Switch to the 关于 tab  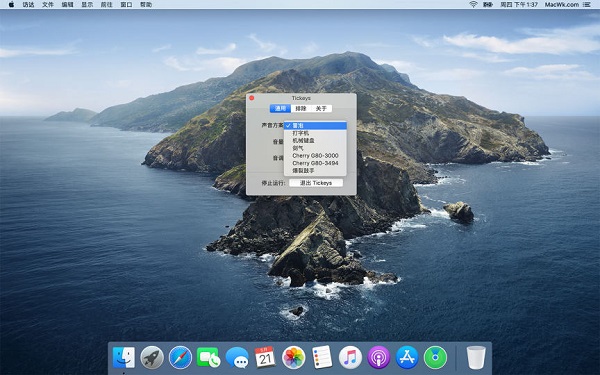click(x=321, y=109)
